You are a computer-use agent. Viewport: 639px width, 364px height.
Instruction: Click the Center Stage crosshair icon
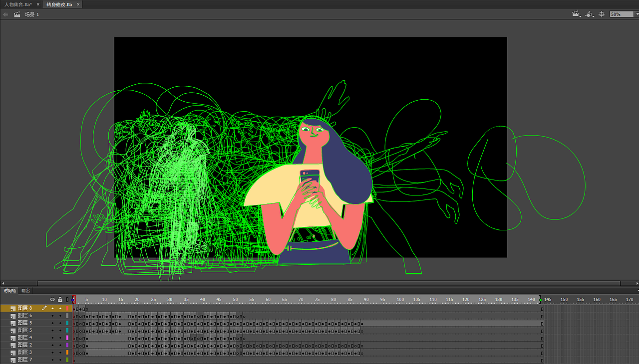(602, 14)
